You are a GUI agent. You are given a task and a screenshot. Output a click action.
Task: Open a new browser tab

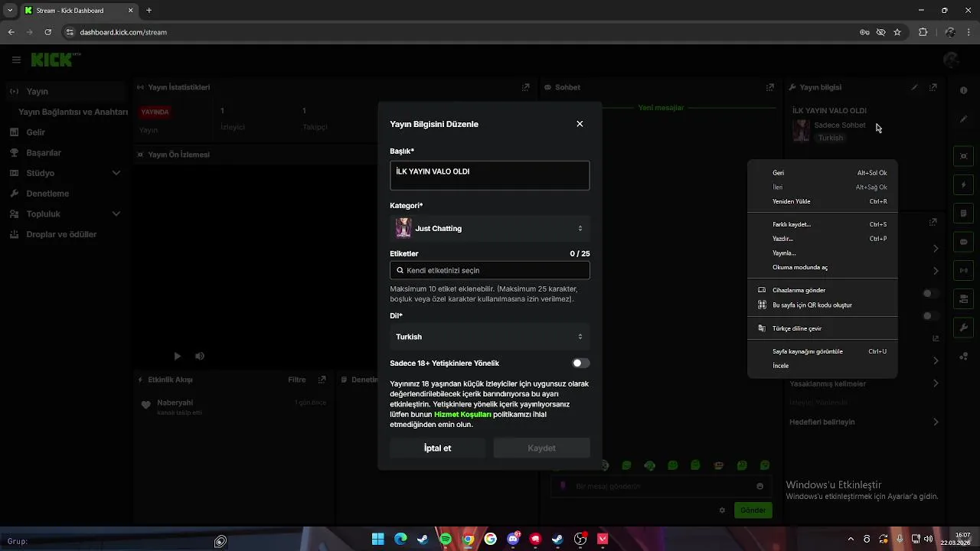coord(149,11)
